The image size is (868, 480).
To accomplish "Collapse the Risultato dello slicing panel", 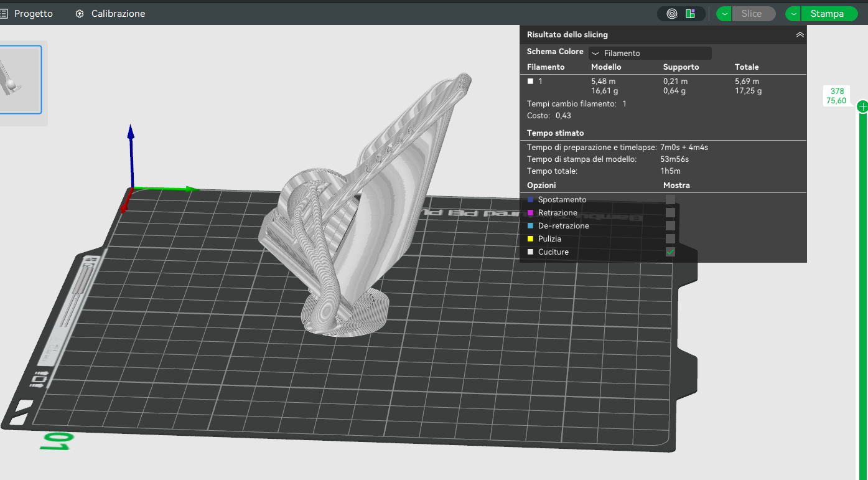I will tap(800, 35).
